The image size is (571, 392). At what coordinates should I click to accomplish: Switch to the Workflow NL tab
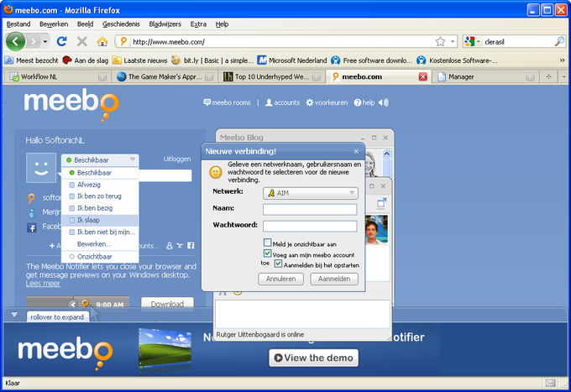pyautogui.click(x=58, y=76)
